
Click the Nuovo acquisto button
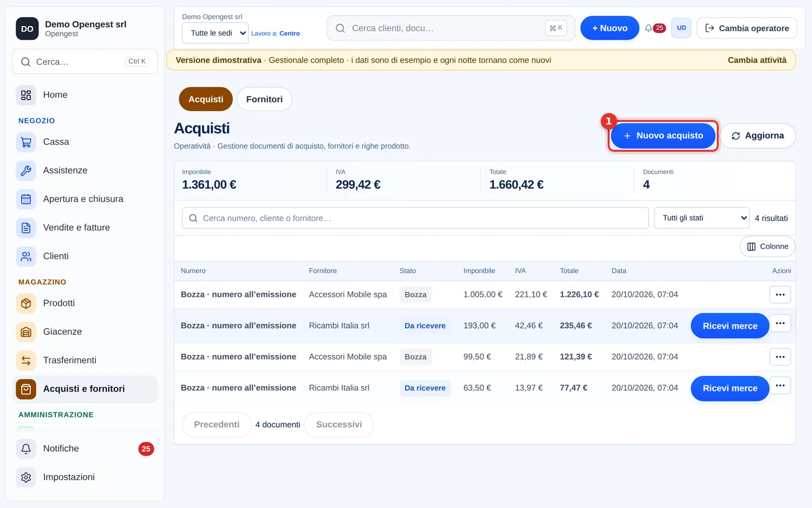pos(663,136)
